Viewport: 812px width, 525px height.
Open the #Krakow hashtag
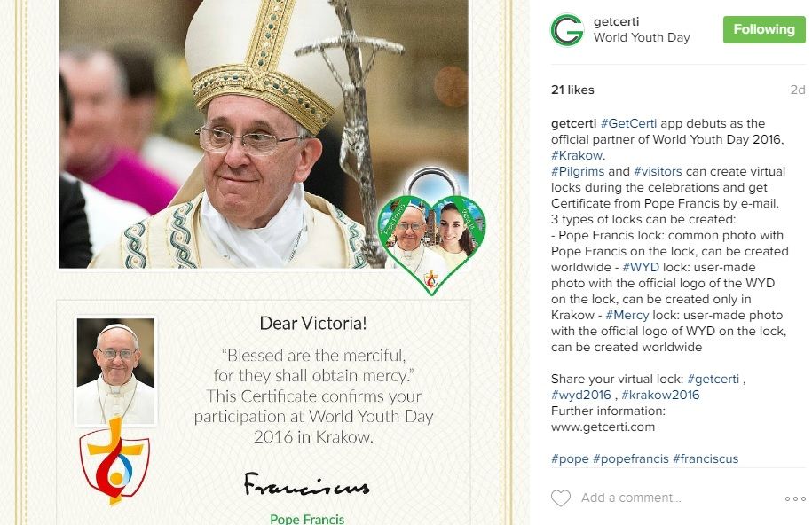coord(577,155)
